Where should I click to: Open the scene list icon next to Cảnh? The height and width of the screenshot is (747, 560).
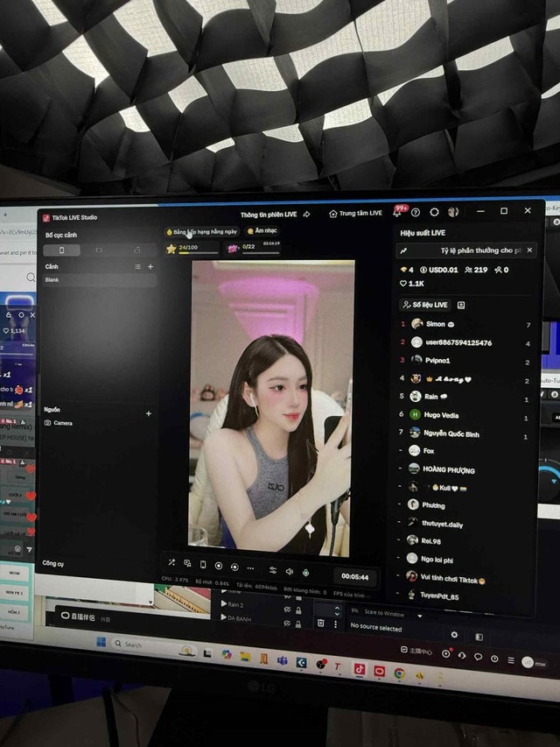point(137,267)
